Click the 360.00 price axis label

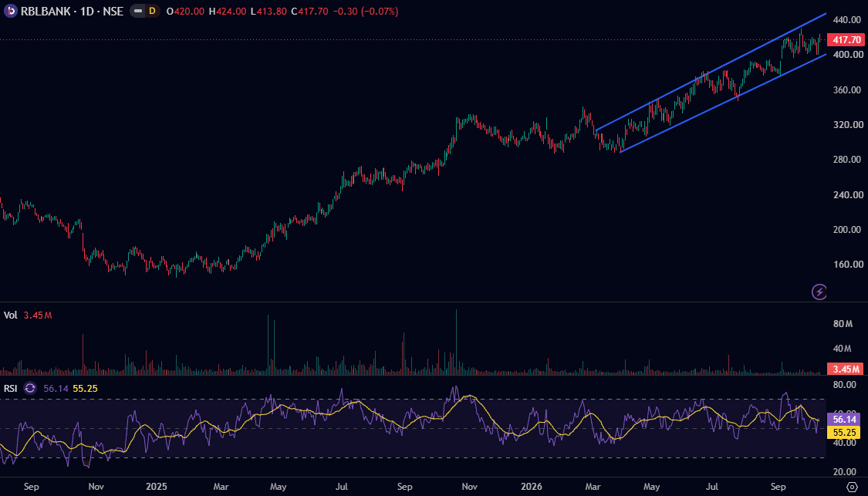847,89
